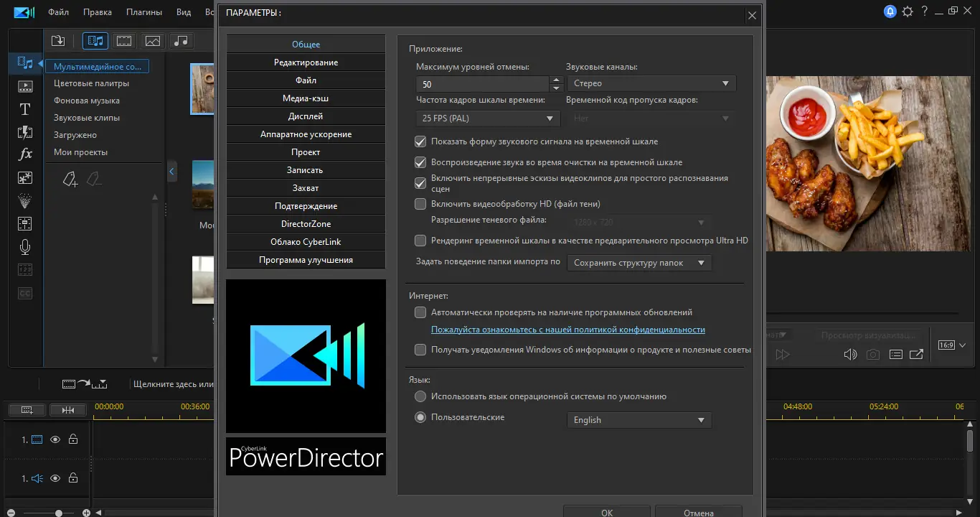Open the preview aspect ratio 16:9 dropdown
Image resolution: width=980 pixels, height=517 pixels.
[x=953, y=345]
